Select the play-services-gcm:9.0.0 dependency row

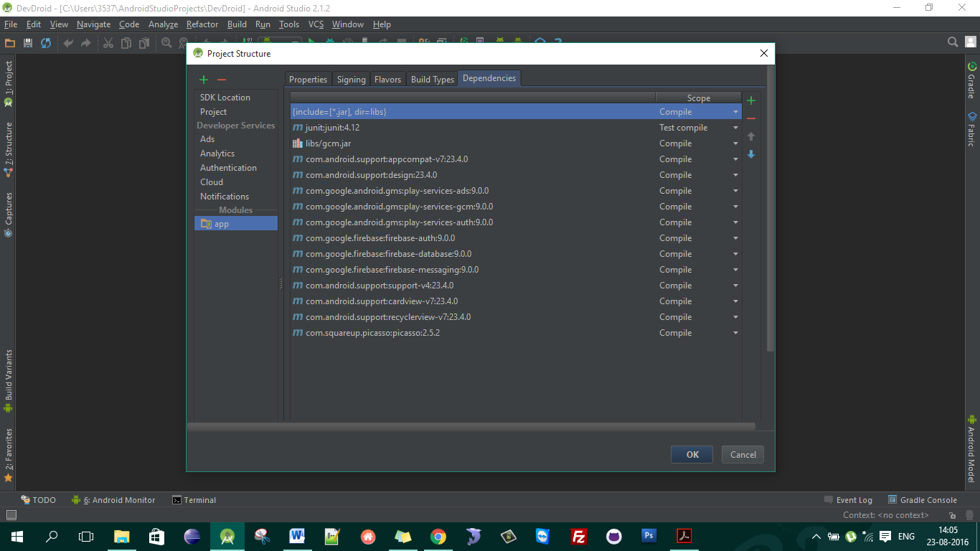516,207
